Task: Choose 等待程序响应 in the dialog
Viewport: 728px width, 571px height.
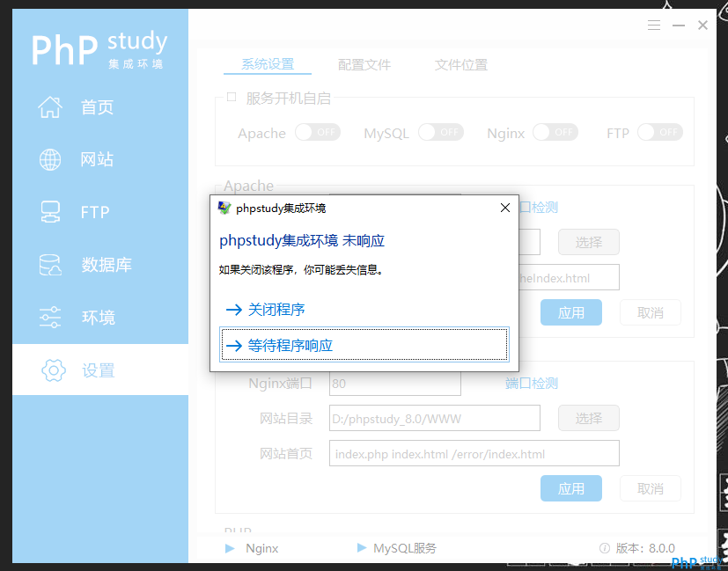Action: [364, 345]
